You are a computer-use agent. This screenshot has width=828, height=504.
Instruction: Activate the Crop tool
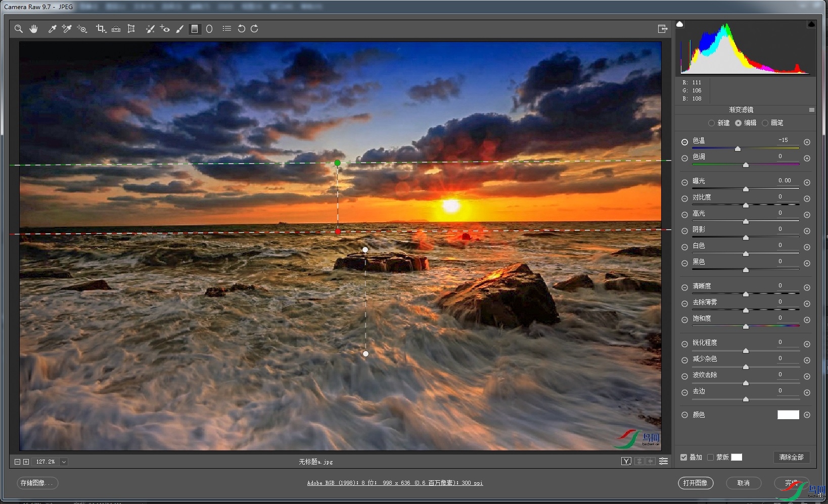click(x=100, y=29)
